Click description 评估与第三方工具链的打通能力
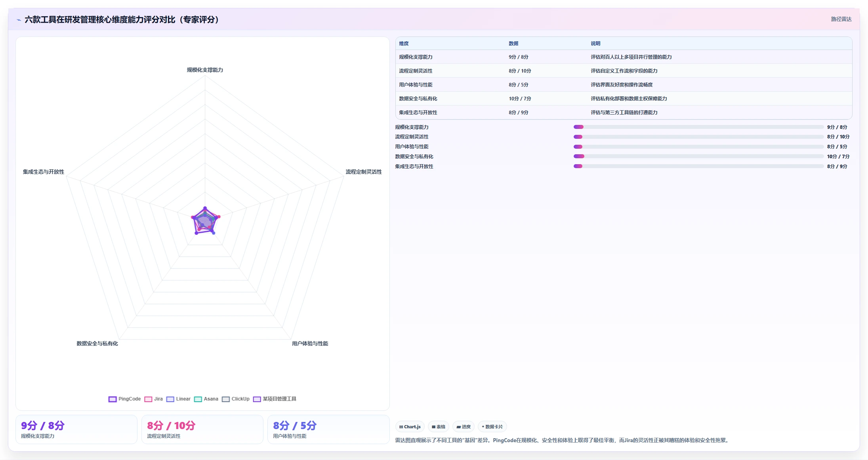The width and height of the screenshot is (868, 460). click(624, 113)
